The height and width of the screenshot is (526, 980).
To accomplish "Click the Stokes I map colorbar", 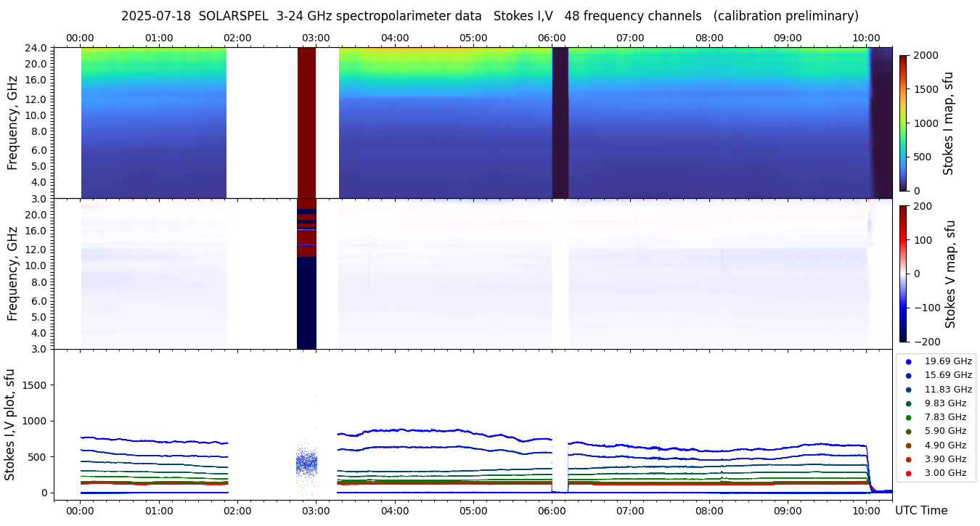I will coord(903,123).
